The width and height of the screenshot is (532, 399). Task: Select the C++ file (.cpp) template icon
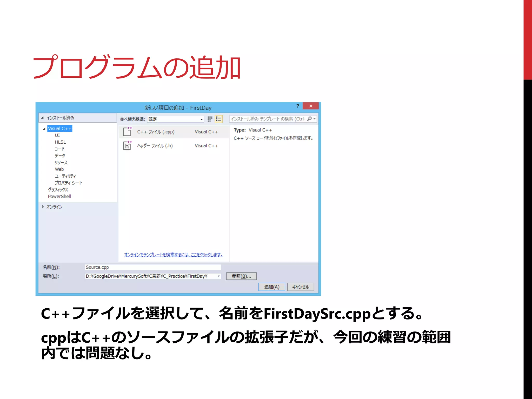click(x=127, y=131)
